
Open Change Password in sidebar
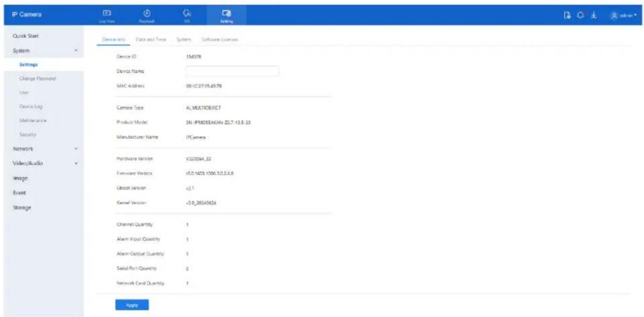[x=37, y=79]
